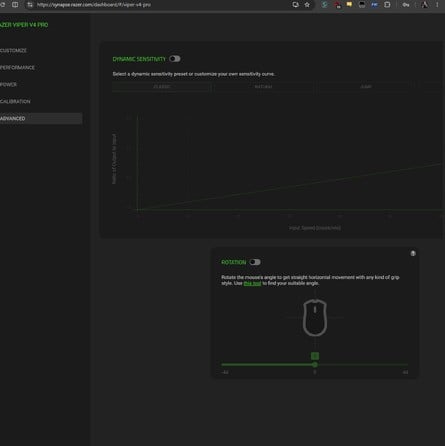The image size is (445, 446).
Task: Choose the Classic sensitivity preset
Action: click(162, 87)
